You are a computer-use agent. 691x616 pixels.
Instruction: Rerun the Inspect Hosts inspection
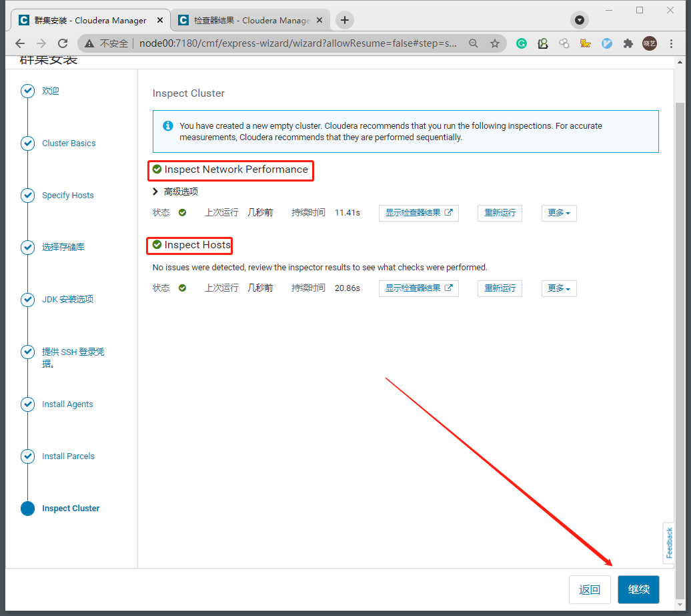tap(500, 288)
